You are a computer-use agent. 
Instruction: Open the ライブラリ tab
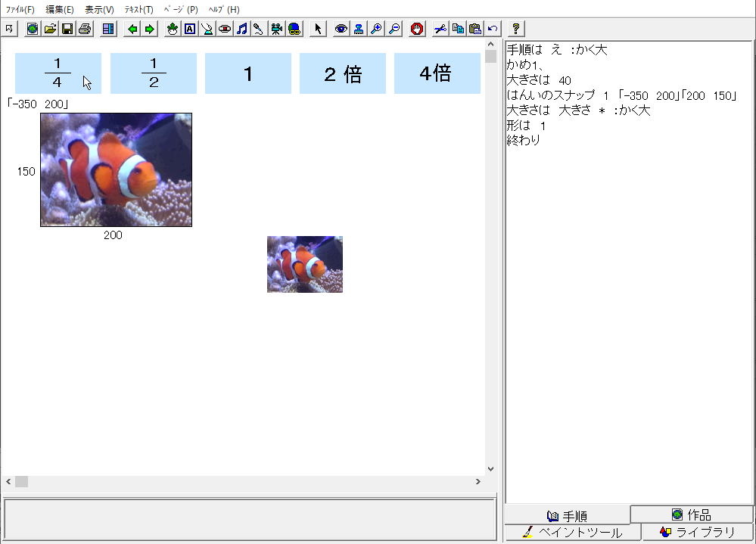(x=697, y=532)
